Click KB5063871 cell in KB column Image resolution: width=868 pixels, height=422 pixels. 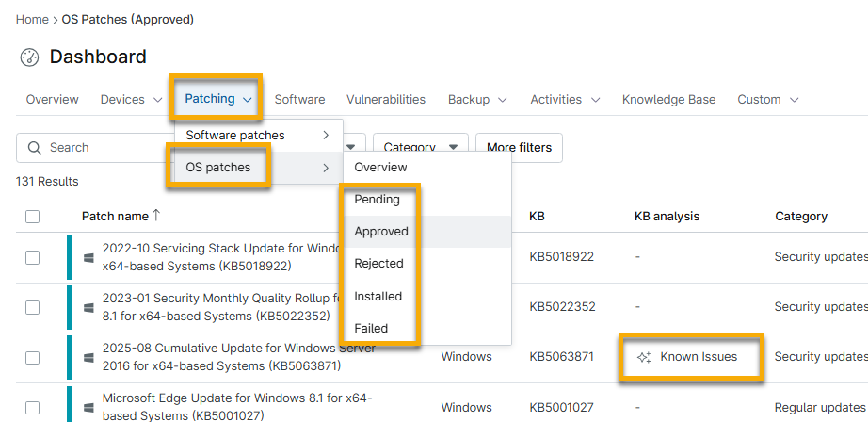561,357
